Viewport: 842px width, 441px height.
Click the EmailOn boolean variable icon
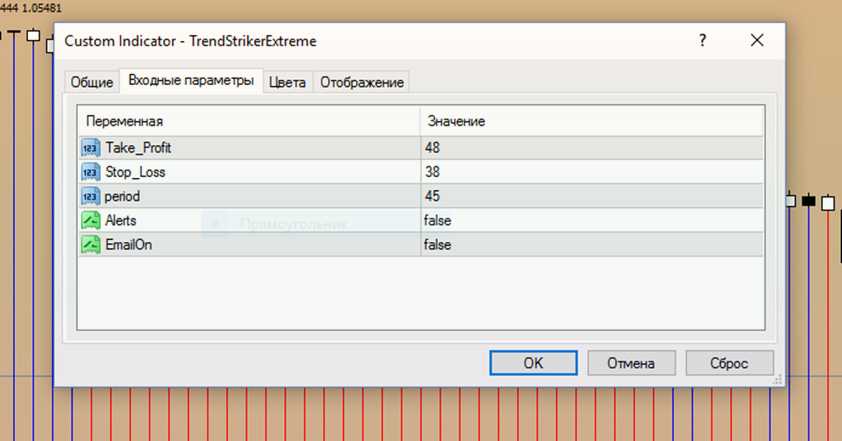91,244
